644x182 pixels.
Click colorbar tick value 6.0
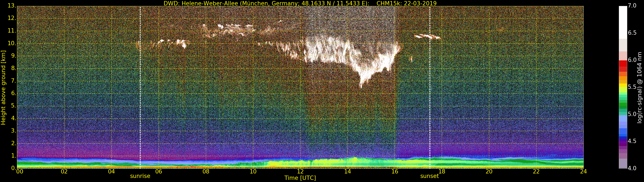pos(632,60)
